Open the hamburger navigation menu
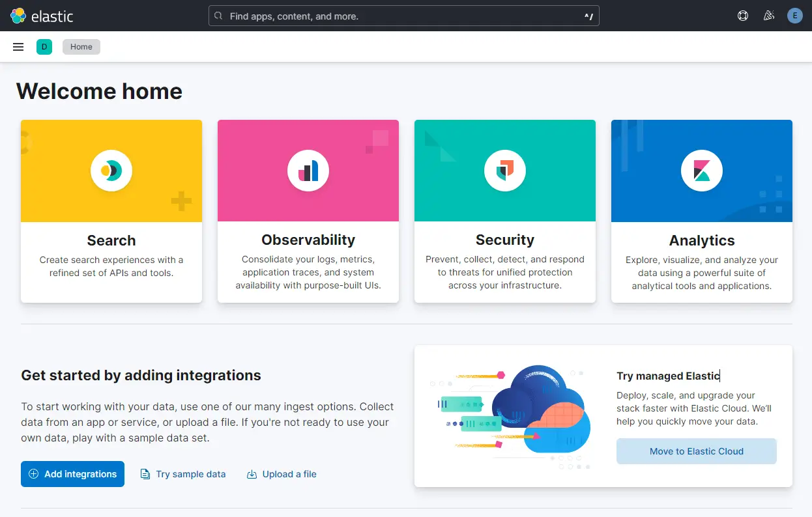Image resolution: width=812 pixels, height=517 pixels. click(x=18, y=47)
